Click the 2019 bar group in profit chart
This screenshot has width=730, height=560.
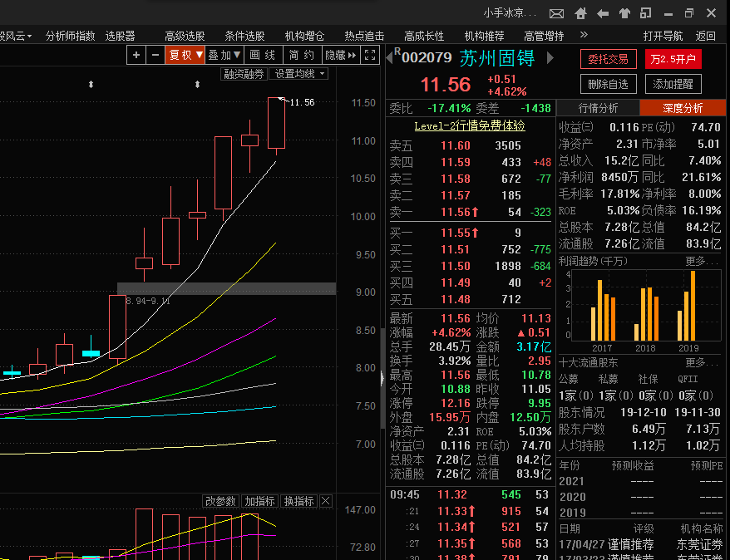[687, 306]
